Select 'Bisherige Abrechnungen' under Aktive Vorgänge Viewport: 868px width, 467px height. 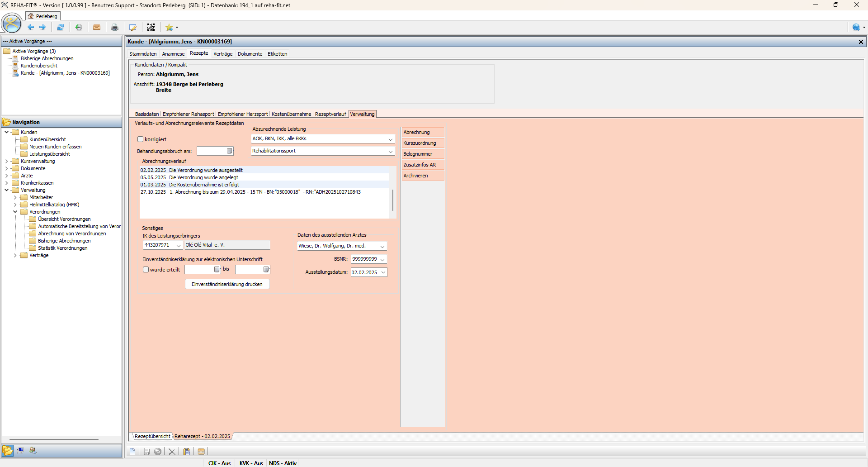pyautogui.click(x=47, y=58)
